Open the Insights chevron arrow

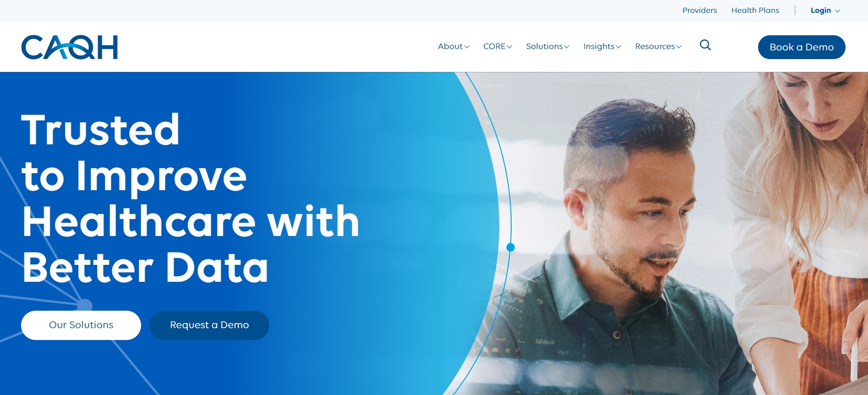tap(618, 47)
